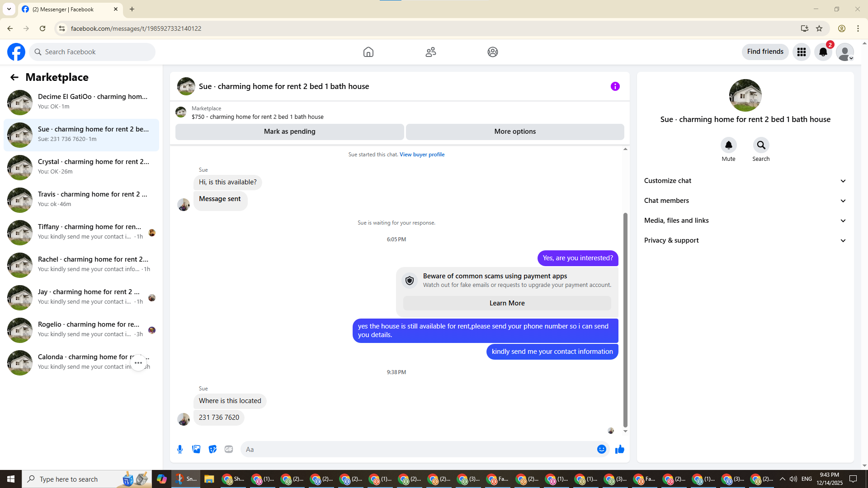Open the GIF picker

click(229, 449)
